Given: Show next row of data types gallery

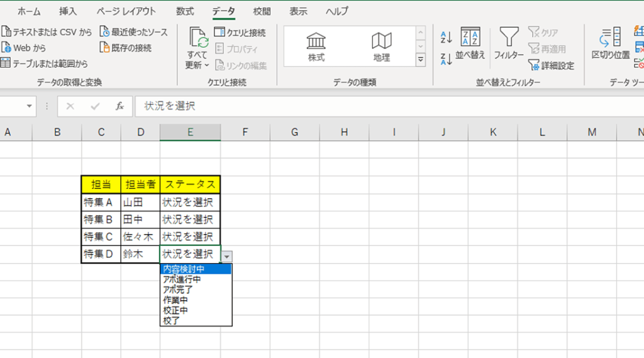Looking at the screenshot, I should pyautogui.click(x=421, y=47).
